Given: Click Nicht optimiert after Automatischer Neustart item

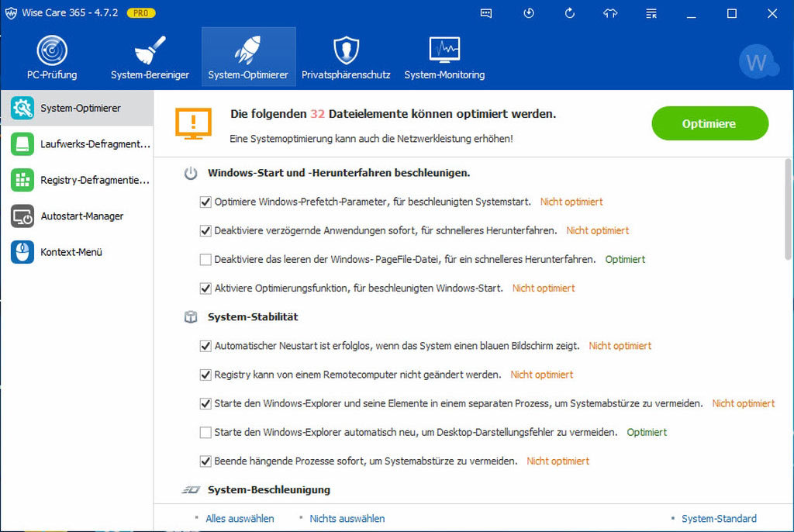Looking at the screenshot, I should (x=620, y=346).
